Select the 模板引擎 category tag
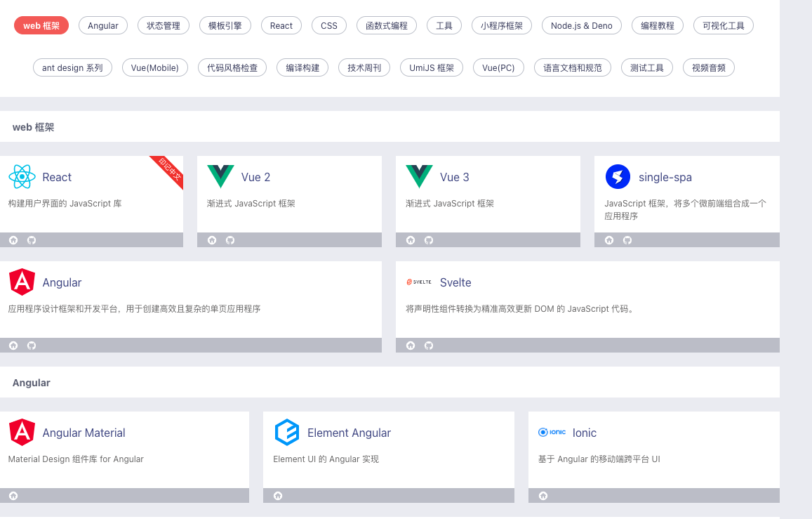Image resolution: width=812 pixels, height=519 pixels. point(225,25)
